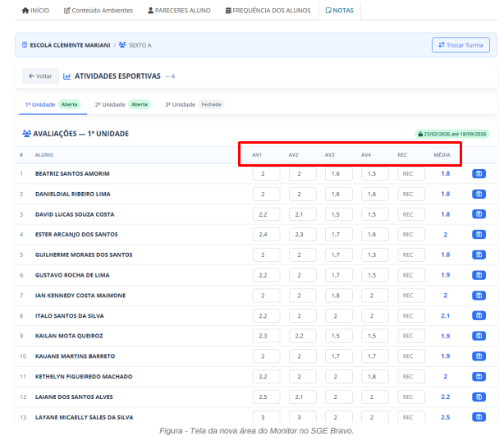Edit AV1 grade for Beatriz Santos Amorim
The image size is (504, 445).
[x=266, y=173]
